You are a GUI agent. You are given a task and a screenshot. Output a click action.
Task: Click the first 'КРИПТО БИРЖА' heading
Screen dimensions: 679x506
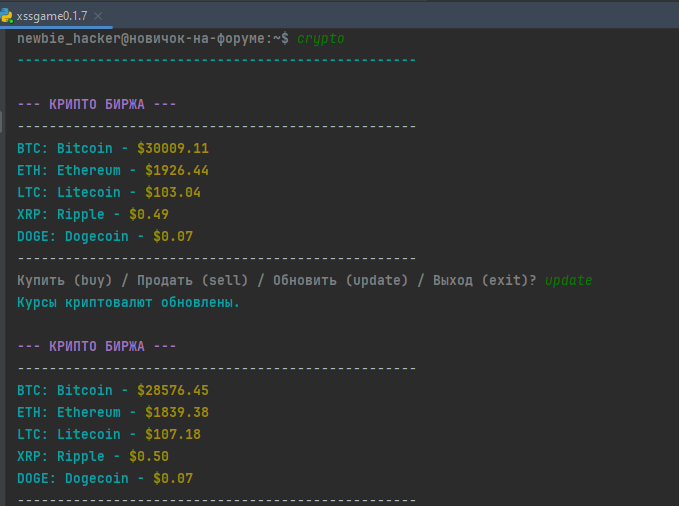97,104
